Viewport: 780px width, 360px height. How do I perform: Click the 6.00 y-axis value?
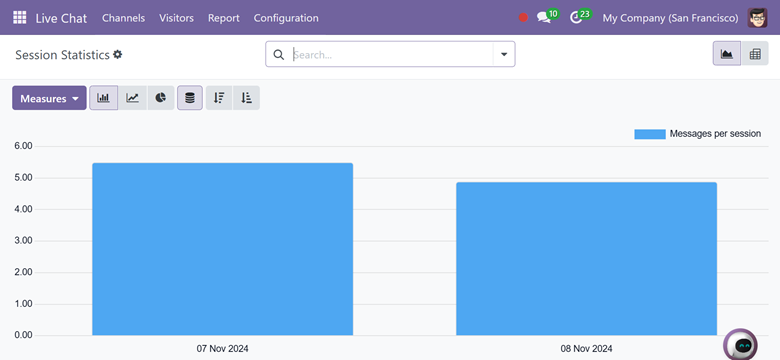(23, 146)
